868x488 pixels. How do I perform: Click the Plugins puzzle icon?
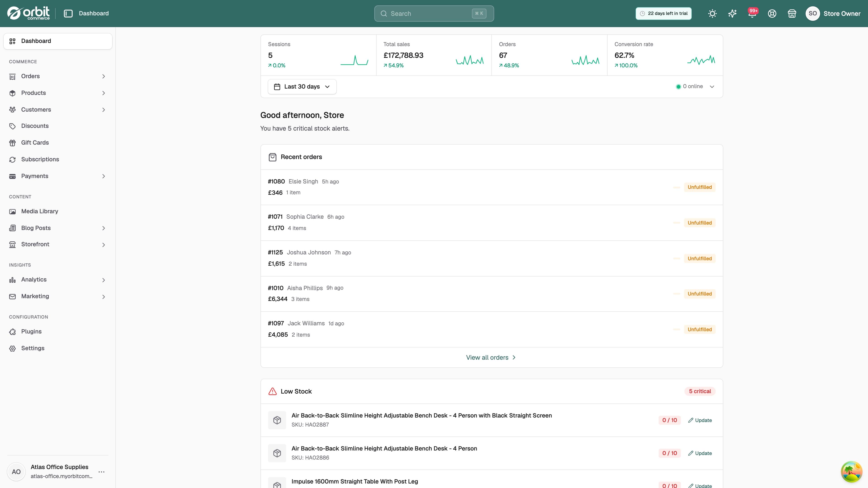point(12,332)
